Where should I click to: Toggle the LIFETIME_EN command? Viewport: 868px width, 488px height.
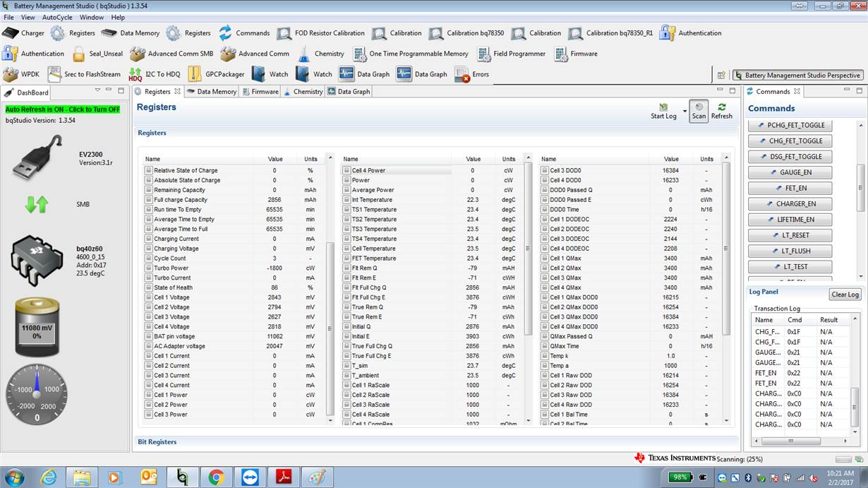790,220
